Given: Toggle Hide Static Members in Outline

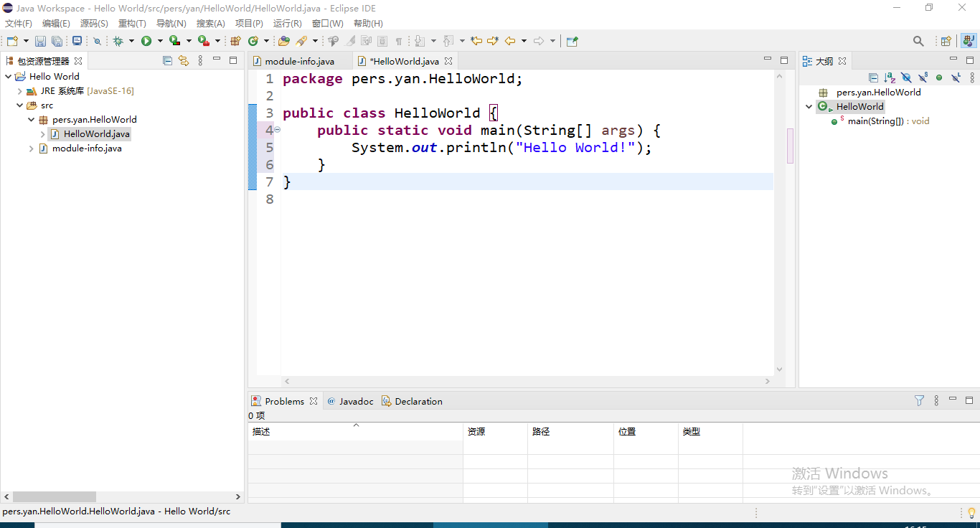Looking at the screenshot, I should 923,77.
